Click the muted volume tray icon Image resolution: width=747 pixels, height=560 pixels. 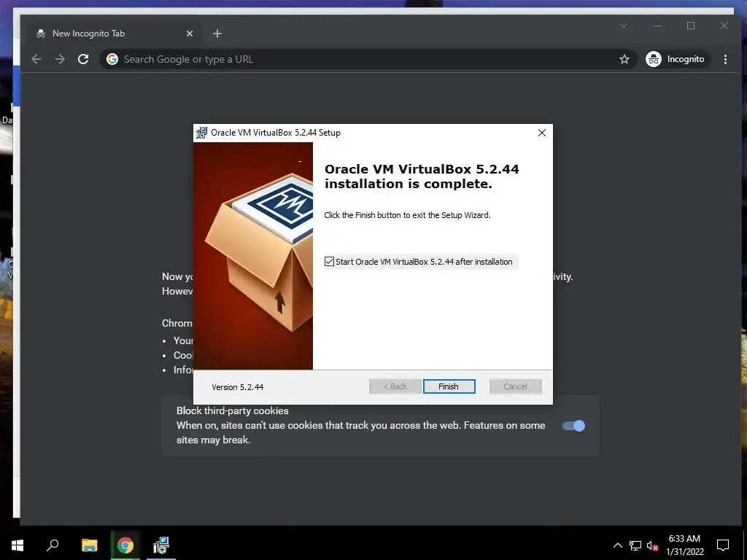[x=652, y=545]
